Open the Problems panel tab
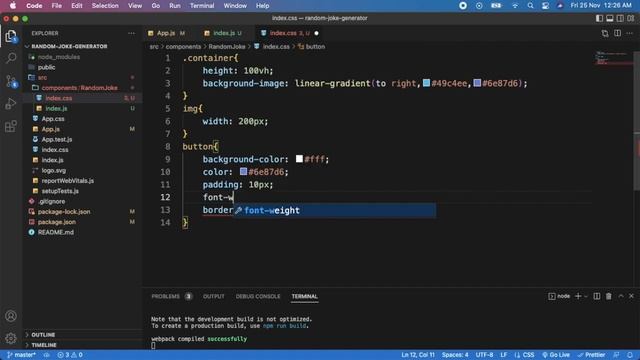Image resolution: width=640 pixels, height=360 pixels. pos(171,296)
